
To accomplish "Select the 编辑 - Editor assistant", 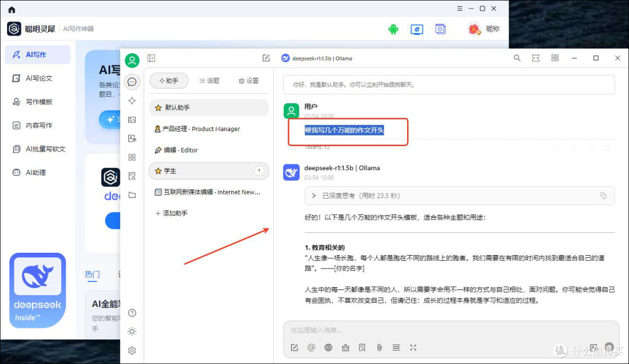I will pos(209,150).
